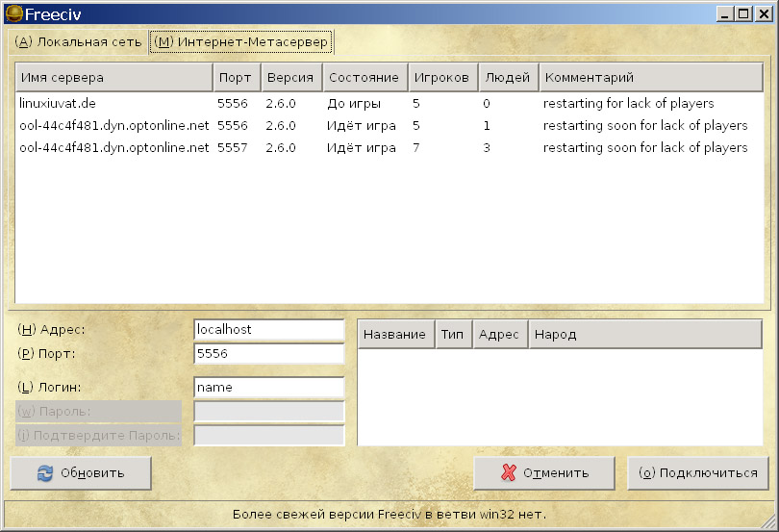The image size is (779, 532).
Task: Click the Игроков column header
Action: 442,77
